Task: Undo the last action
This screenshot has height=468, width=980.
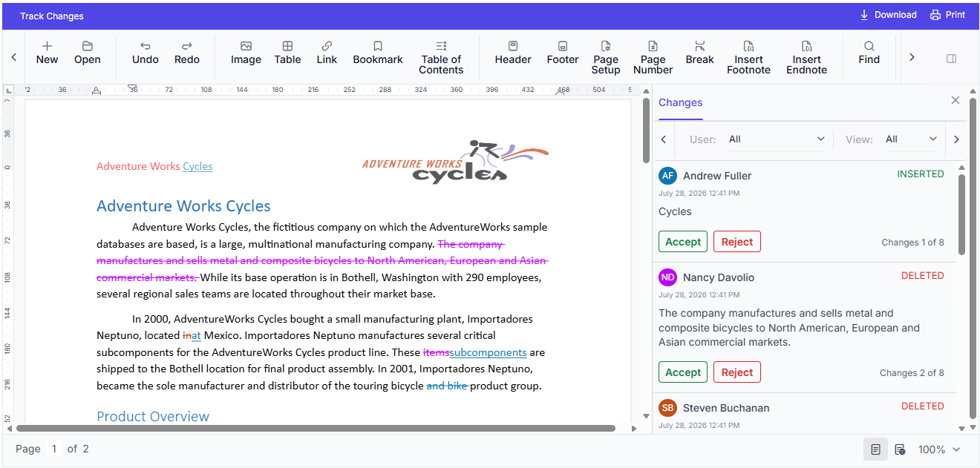Action: point(146,53)
